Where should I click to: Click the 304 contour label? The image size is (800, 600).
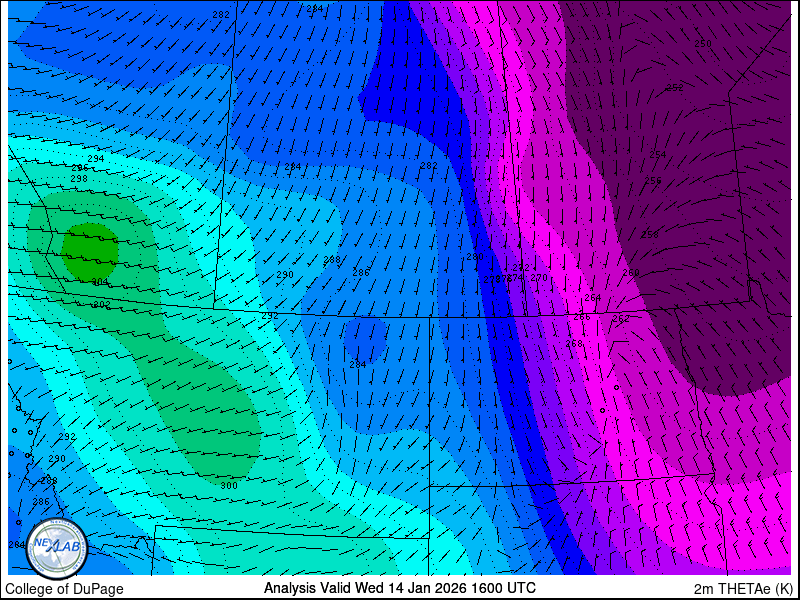pos(100,282)
